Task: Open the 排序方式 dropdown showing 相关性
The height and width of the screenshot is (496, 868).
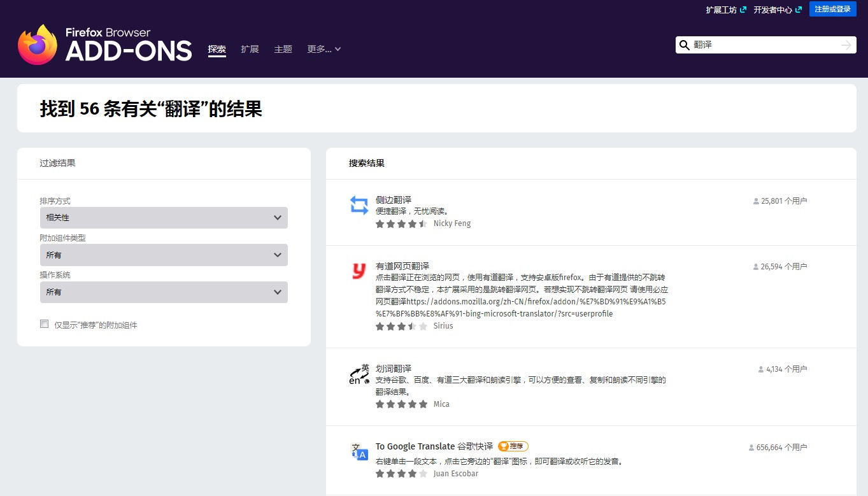Action: point(164,217)
